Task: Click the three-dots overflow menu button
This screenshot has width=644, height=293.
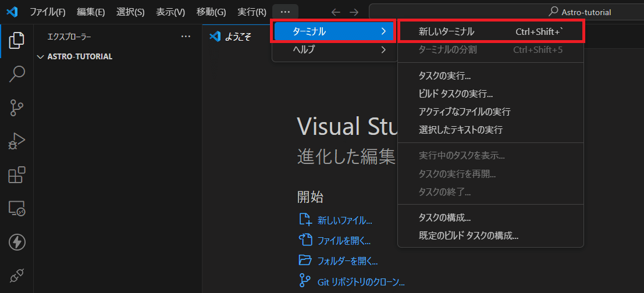Action: click(285, 12)
